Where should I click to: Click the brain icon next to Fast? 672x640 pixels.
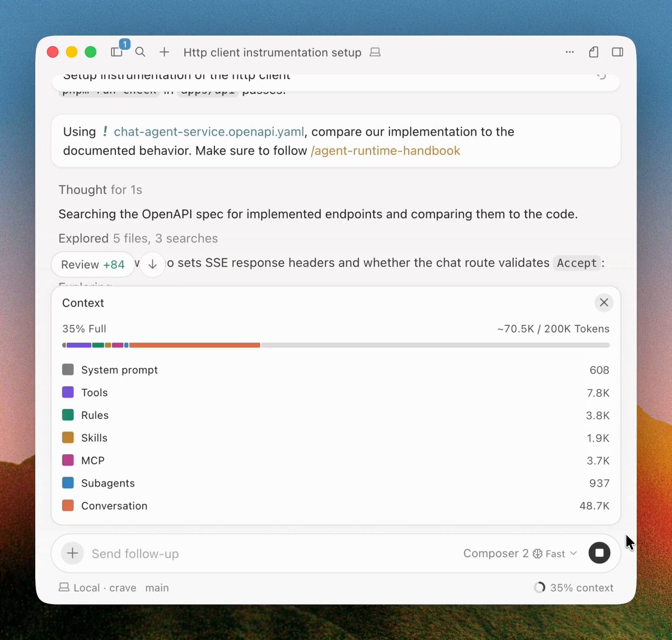click(x=538, y=554)
